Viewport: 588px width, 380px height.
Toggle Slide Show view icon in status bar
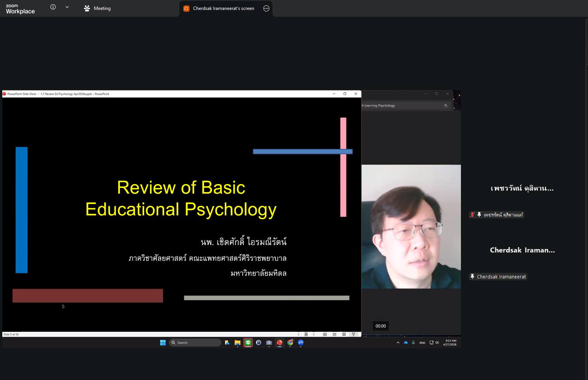(x=354, y=334)
